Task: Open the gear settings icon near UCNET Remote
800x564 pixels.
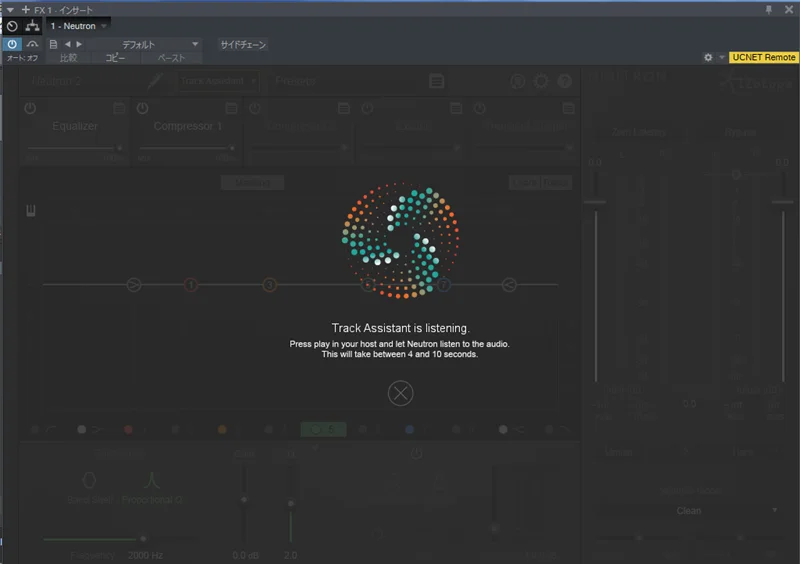Action: click(x=708, y=58)
